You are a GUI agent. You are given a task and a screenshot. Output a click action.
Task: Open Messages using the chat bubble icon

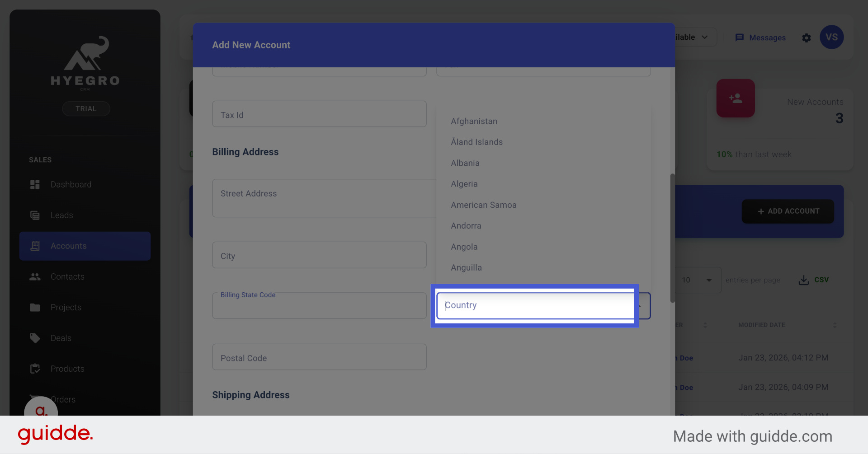pyautogui.click(x=740, y=37)
